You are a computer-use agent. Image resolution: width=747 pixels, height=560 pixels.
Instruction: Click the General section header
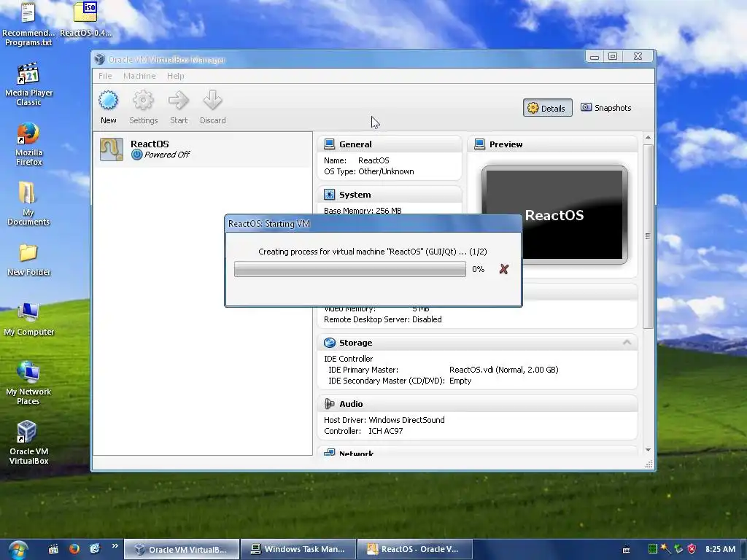(x=390, y=144)
